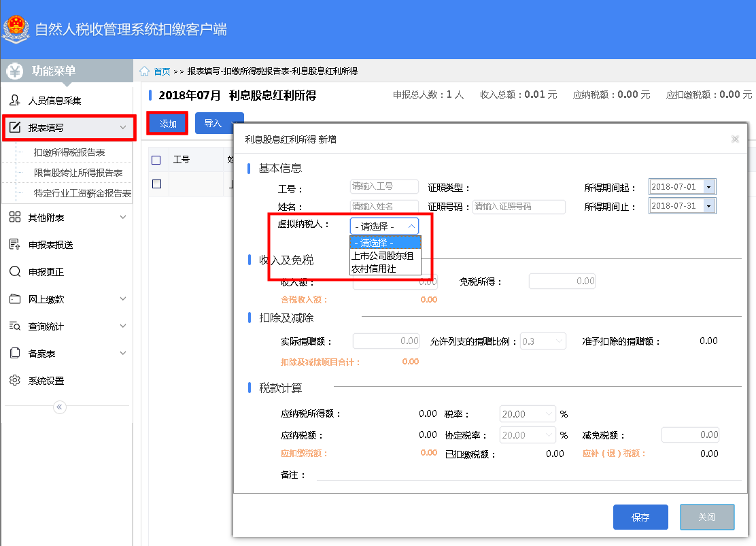Image resolution: width=756 pixels, height=546 pixels.
Task: Click the 网上缴款 folder icon
Action: click(15, 299)
